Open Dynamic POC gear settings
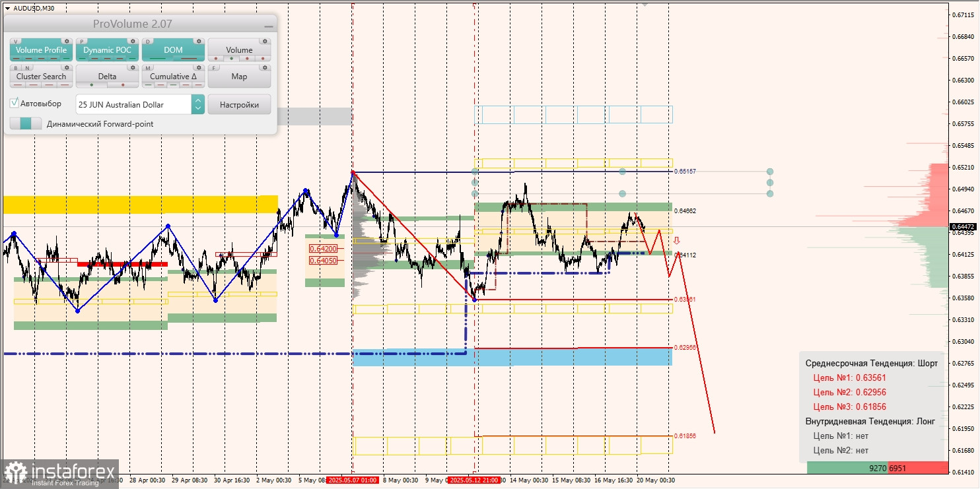980x489 pixels. (133, 41)
